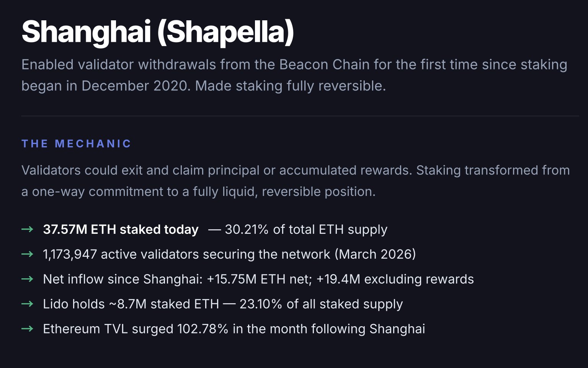Click the green arrow beside Lido holds line

tap(27, 304)
